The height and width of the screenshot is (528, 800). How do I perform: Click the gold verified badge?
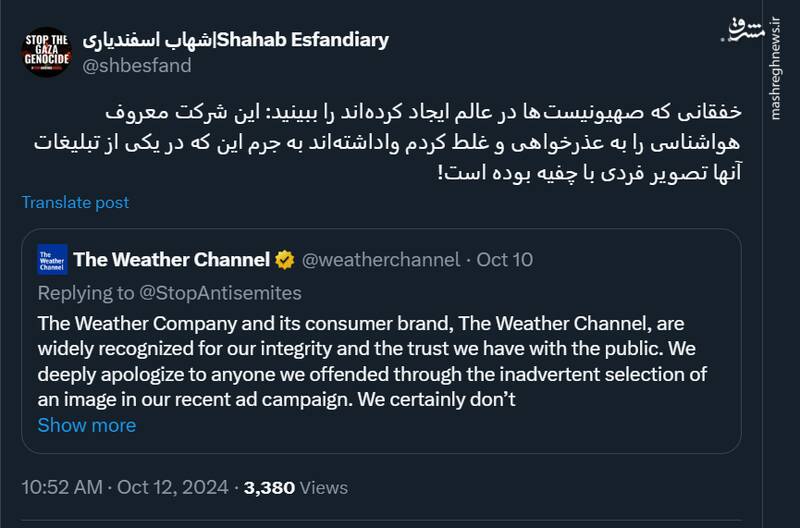[x=285, y=260]
